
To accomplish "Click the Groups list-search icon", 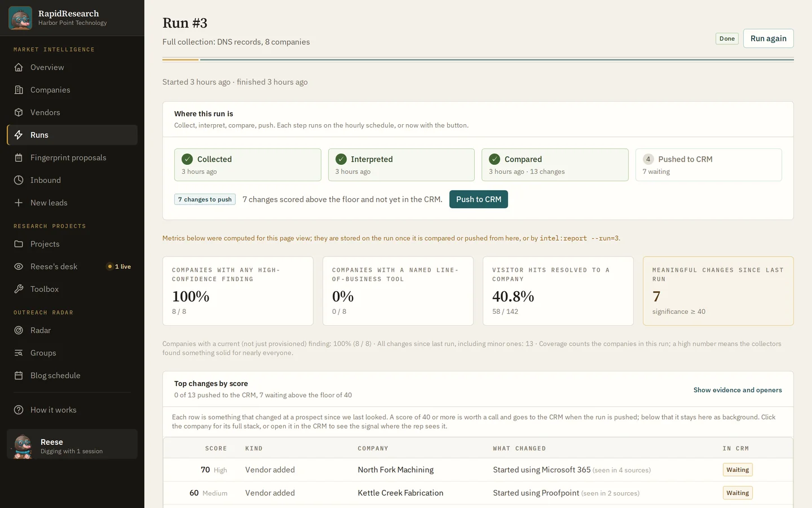I will coord(19,353).
